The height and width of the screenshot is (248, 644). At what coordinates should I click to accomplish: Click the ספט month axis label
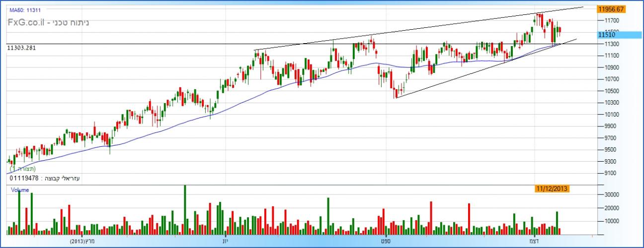[x=382, y=241]
